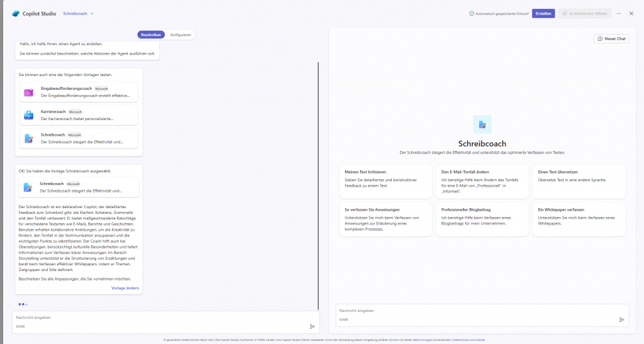Click the Schreibcoach heading in preview

pos(482,143)
